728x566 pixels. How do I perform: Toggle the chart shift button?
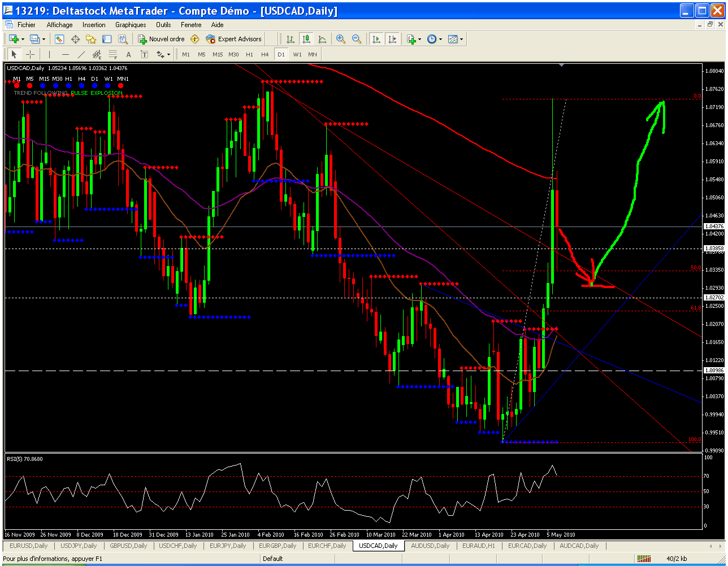click(x=392, y=39)
